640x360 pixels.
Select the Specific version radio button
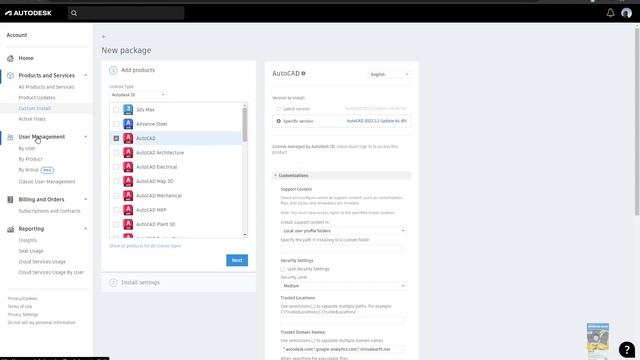(x=278, y=121)
